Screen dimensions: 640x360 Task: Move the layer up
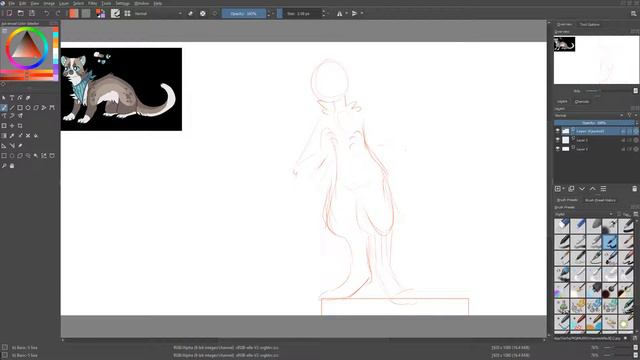(x=593, y=189)
